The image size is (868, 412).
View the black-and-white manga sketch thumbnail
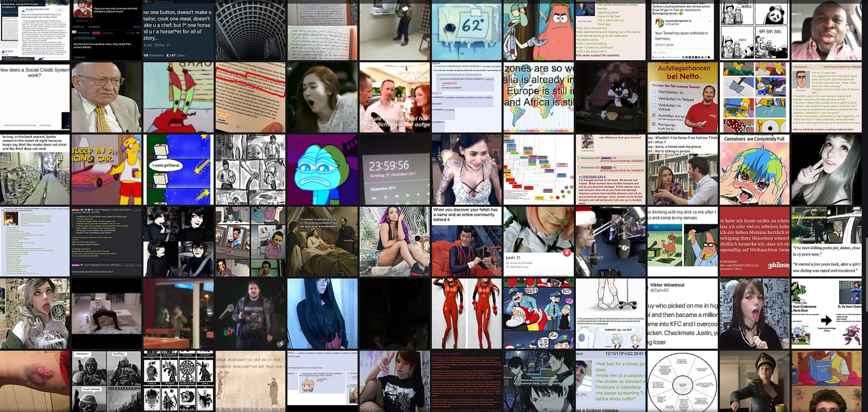coord(250,170)
